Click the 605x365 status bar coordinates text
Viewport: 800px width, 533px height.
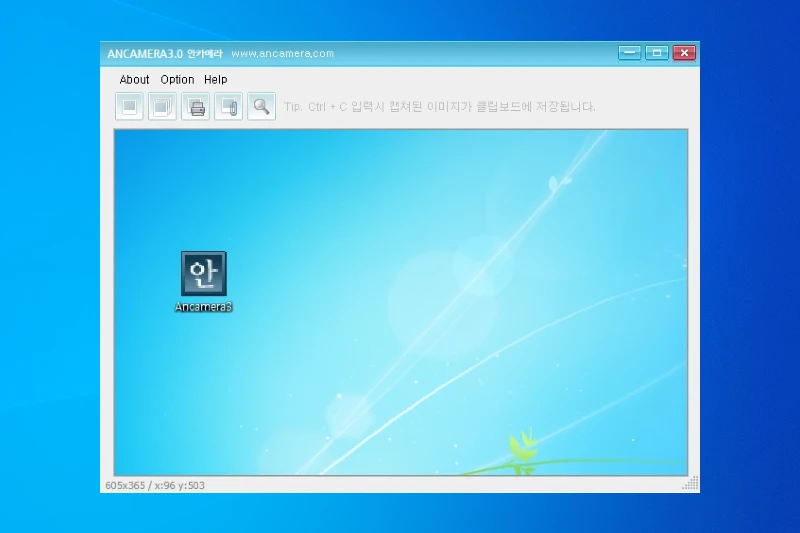pyautogui.click(x=155, y=486)
